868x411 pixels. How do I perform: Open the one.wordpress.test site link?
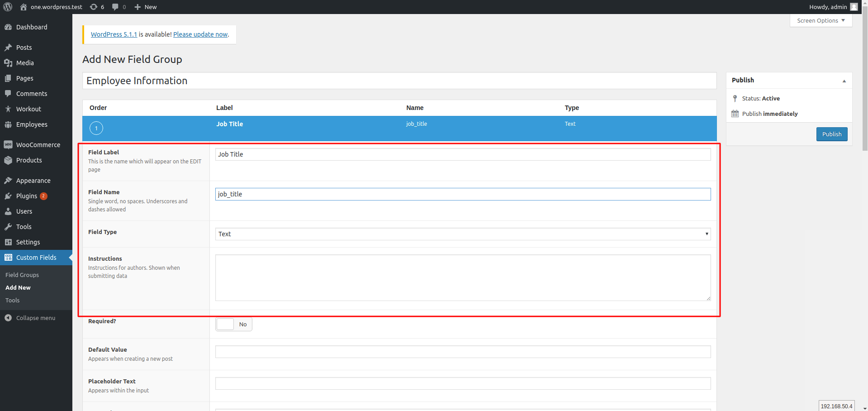point(57,7)
